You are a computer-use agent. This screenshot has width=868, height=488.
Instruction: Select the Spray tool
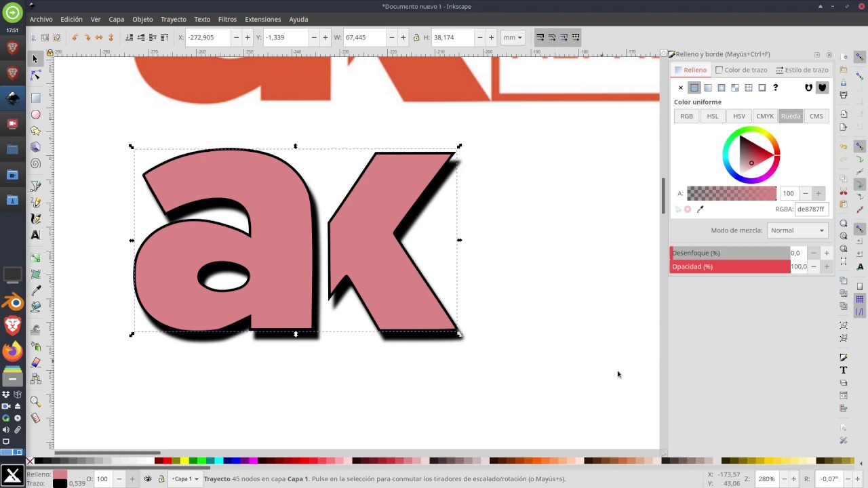point(35,346)
